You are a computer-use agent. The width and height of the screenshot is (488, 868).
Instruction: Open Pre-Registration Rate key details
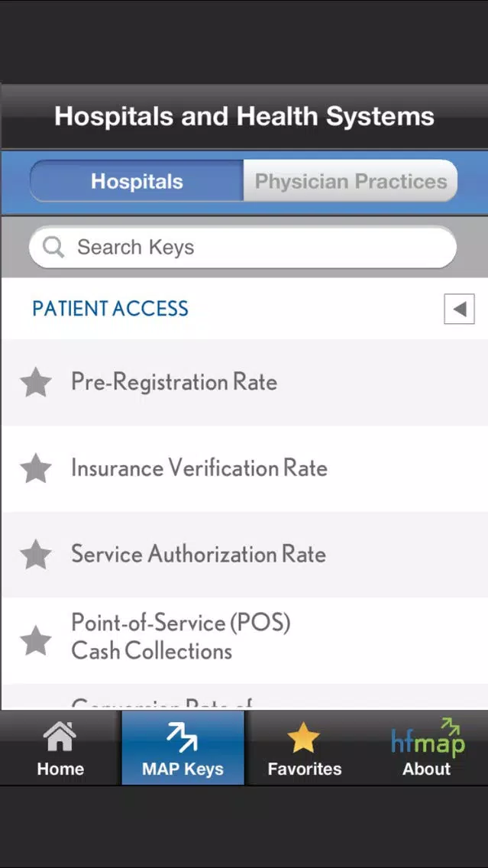click(244, 383)
